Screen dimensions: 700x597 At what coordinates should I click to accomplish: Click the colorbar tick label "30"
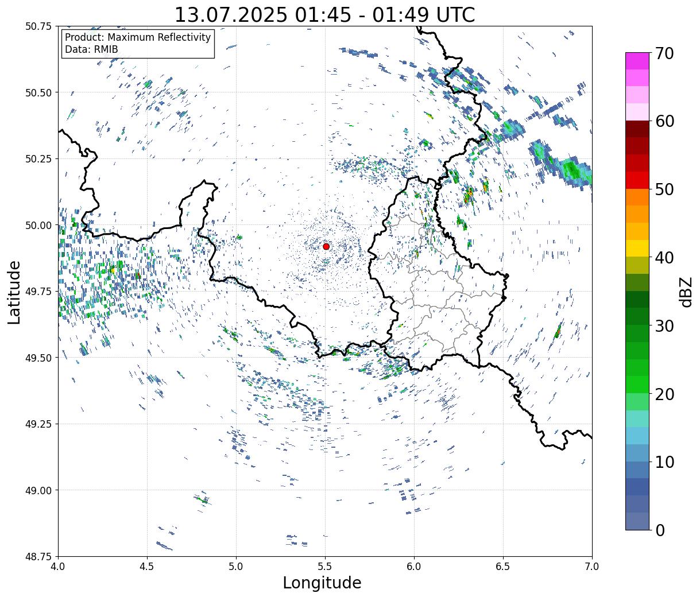tap(664, 326)
